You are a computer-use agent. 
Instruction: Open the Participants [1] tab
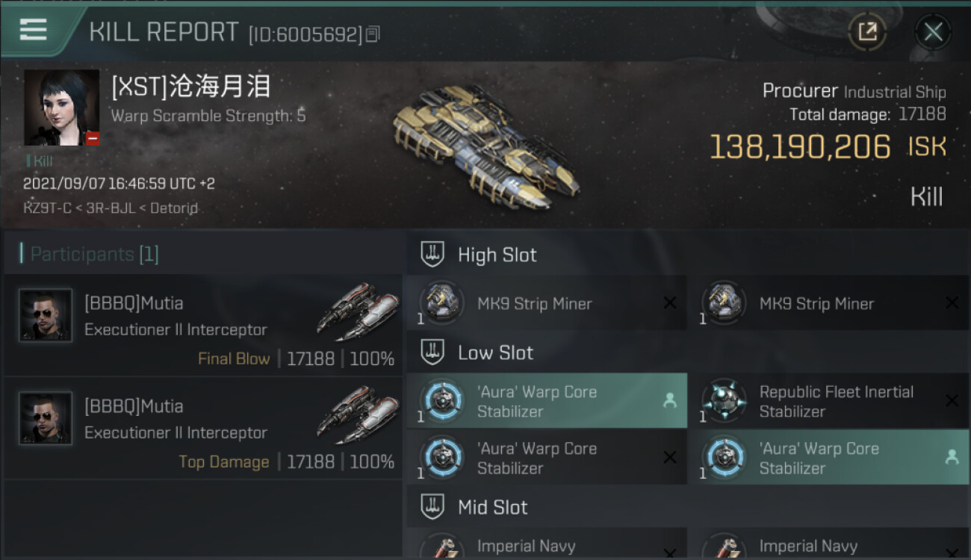[94, 254]
